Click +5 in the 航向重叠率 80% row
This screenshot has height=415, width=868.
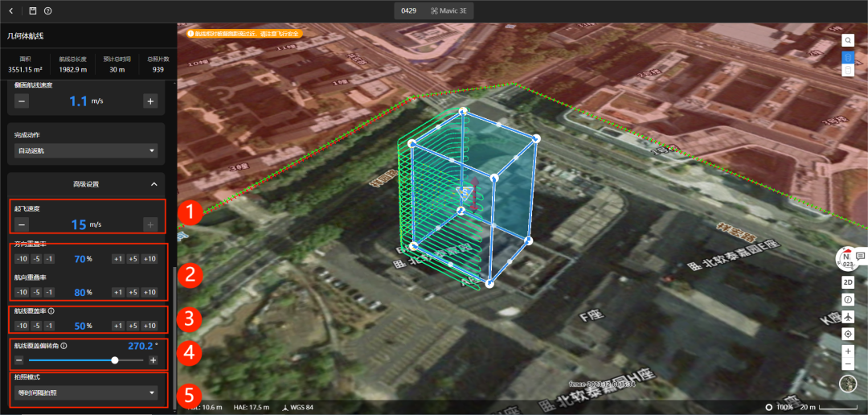(x=133, y=292)
